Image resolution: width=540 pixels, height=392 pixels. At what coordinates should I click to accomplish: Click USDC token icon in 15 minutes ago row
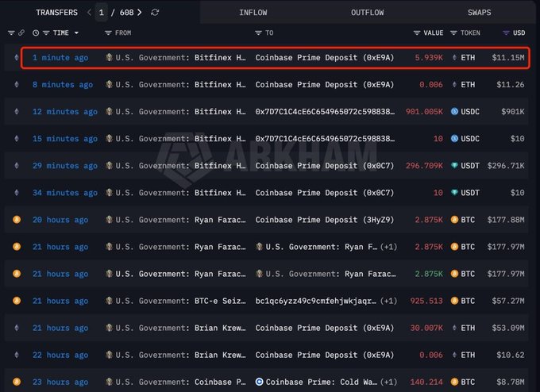[454, 139]
